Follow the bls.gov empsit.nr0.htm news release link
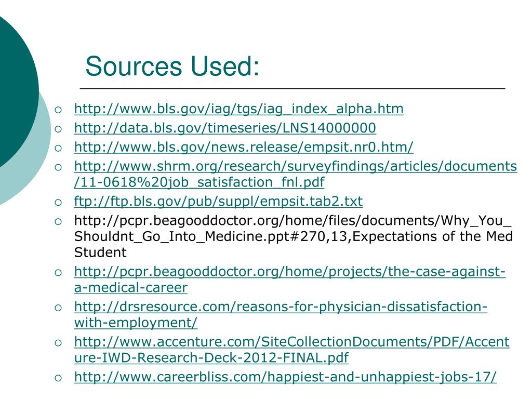 pyautogui.click(x=244, y=148)
